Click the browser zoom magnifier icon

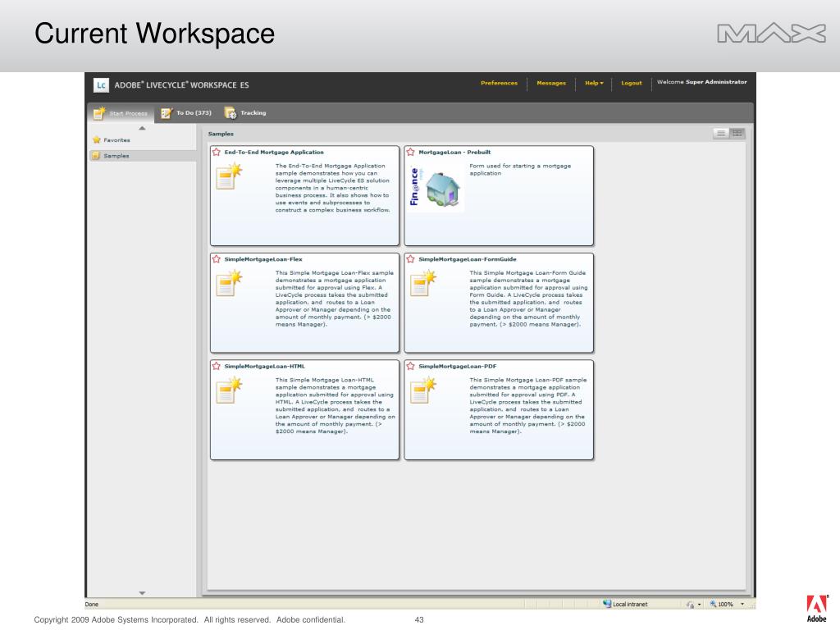pos(713,604)
